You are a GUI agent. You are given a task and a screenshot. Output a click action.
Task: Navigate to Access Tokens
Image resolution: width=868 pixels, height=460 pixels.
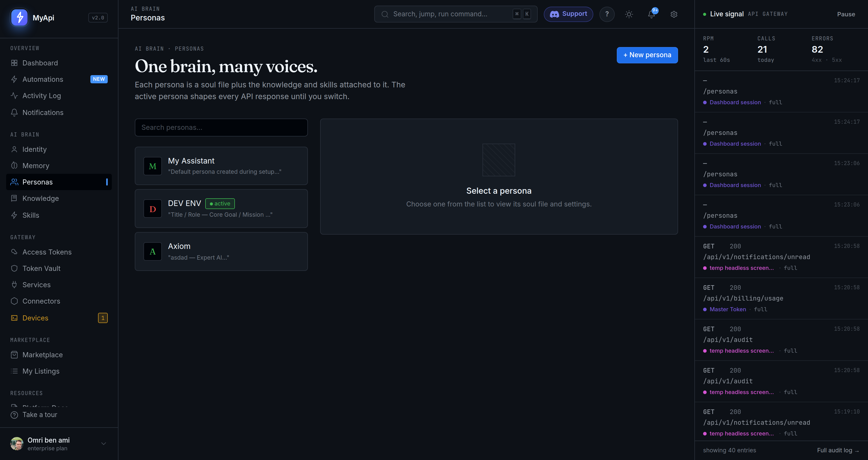[x=59, y=252]
